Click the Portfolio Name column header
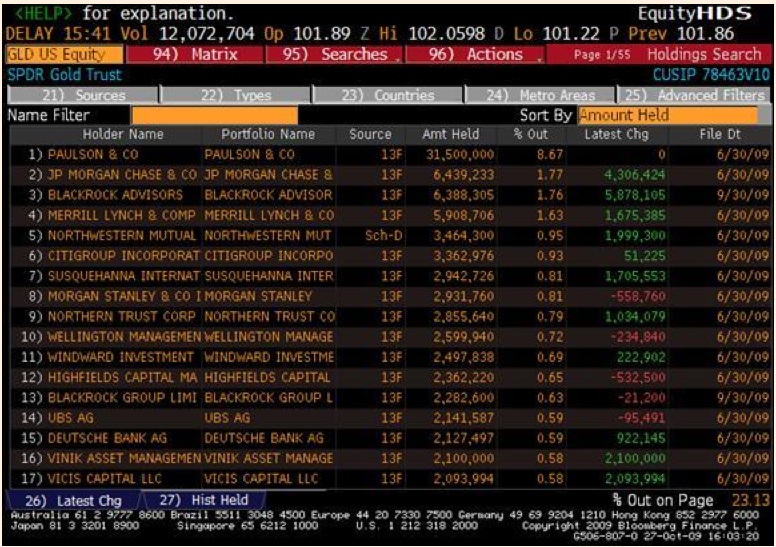The image size is (776, 547). 268,134
